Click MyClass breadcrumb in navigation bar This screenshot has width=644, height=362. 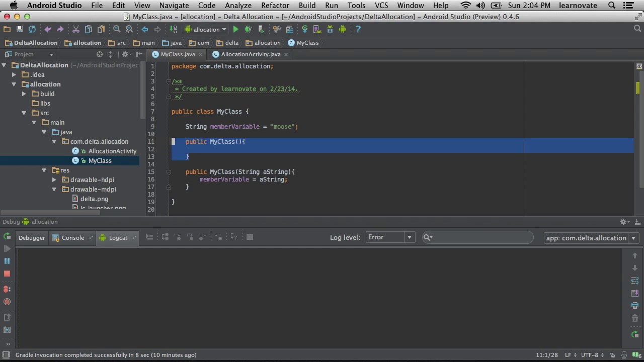coord(303,43)
